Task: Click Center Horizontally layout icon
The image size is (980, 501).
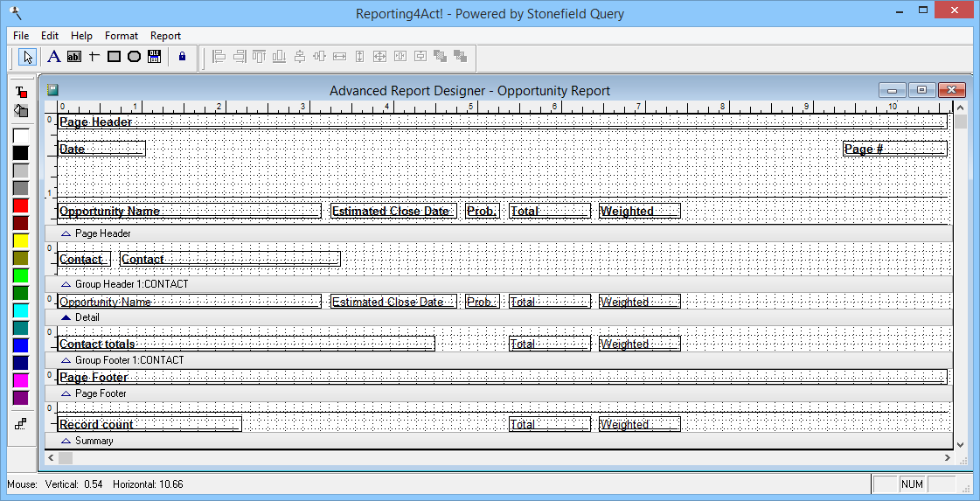Action: (x=400, y=56)
